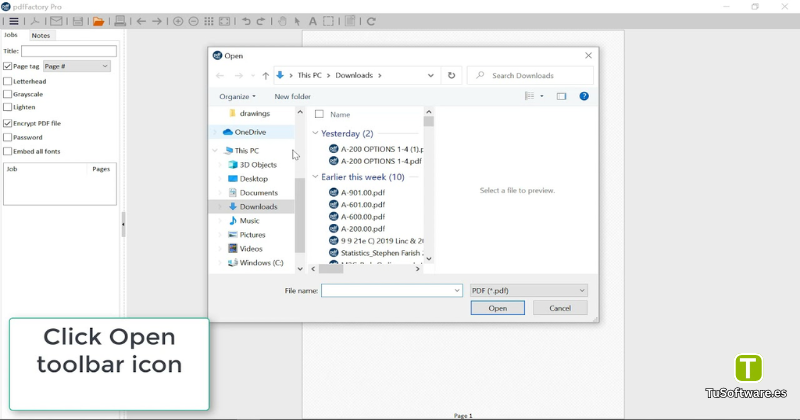Viewport: 800px width, 420px height.
Task: Click the Title input field
Action: [x=69, y=51]
